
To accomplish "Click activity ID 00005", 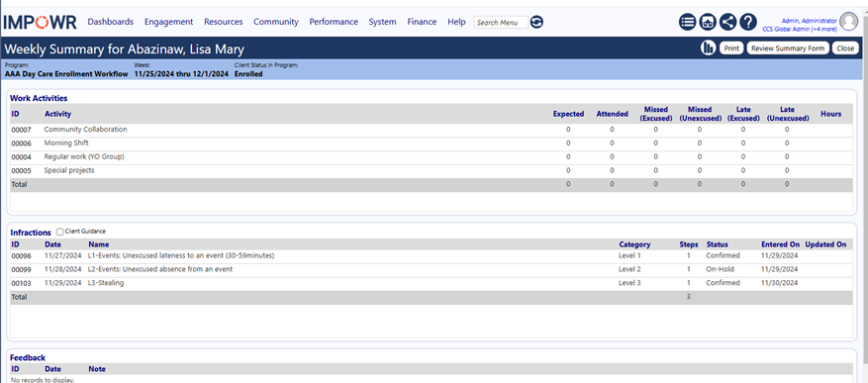I will [21, 171].
